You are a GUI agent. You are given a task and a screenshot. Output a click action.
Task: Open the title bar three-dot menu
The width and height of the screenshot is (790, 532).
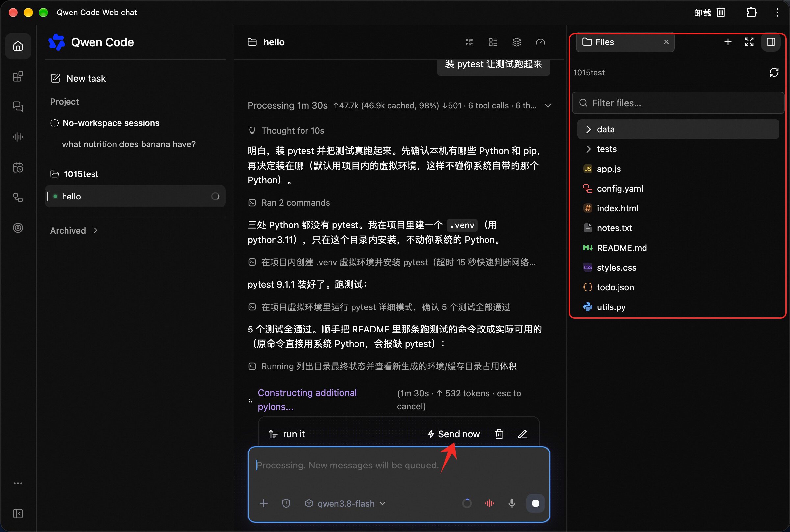point(777,13)
